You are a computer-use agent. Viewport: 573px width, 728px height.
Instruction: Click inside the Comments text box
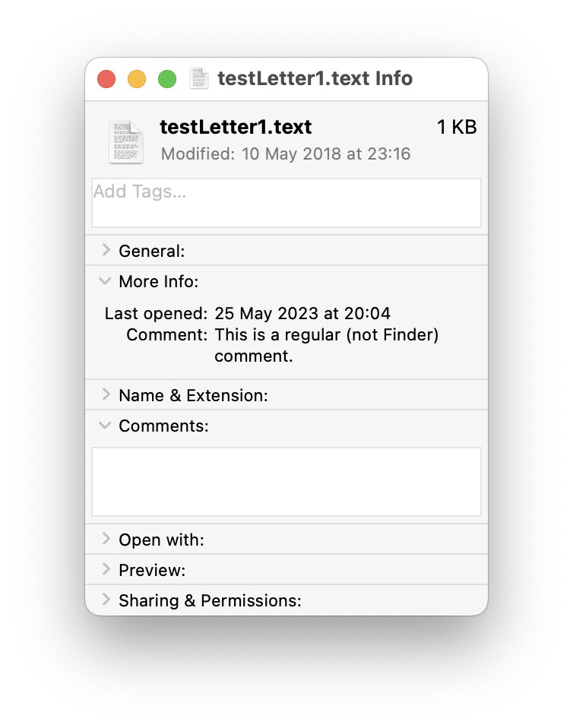286,482
